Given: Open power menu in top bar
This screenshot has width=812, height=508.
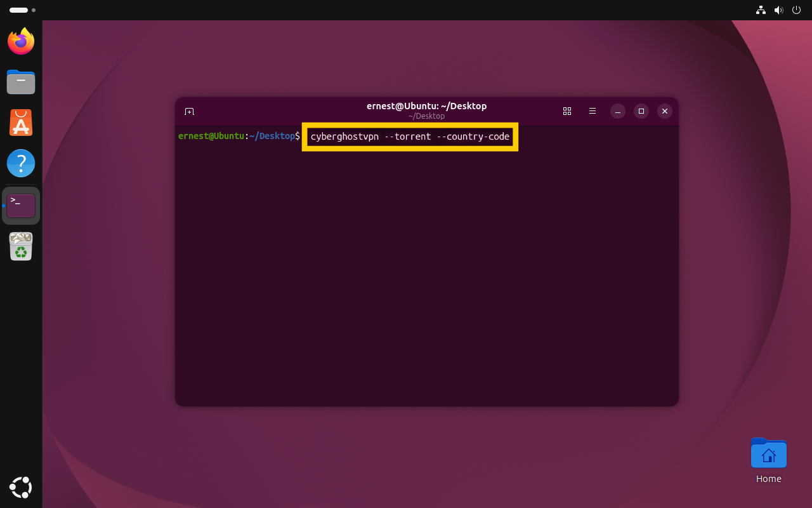Looking at the screenshot, I should coord(796,10).
